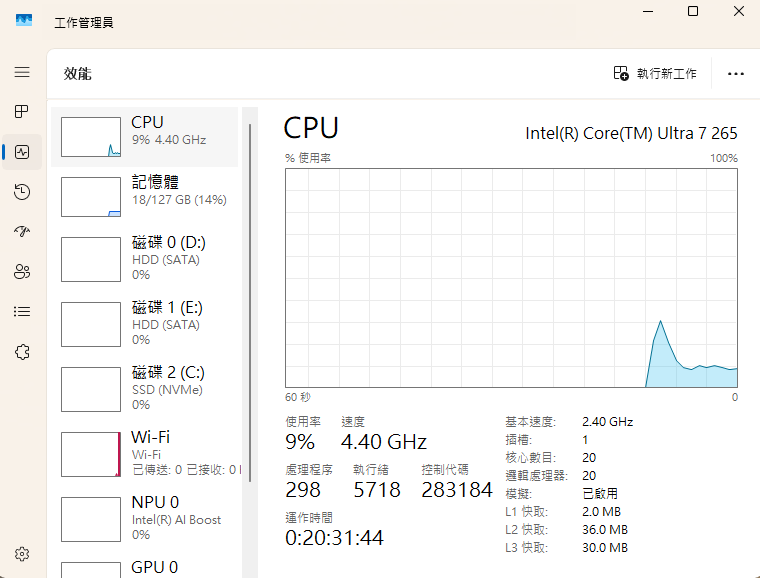Select the NPU 0 item
The height and width of the screenshot is (578, 760).
(x=144, y=519)
